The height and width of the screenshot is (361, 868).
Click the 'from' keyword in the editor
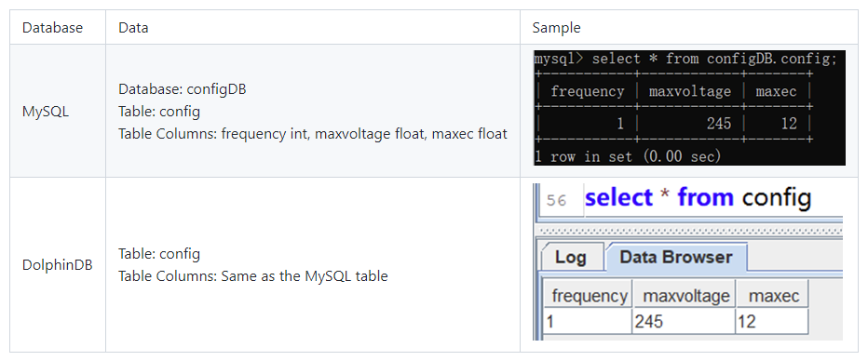point(706,197)
